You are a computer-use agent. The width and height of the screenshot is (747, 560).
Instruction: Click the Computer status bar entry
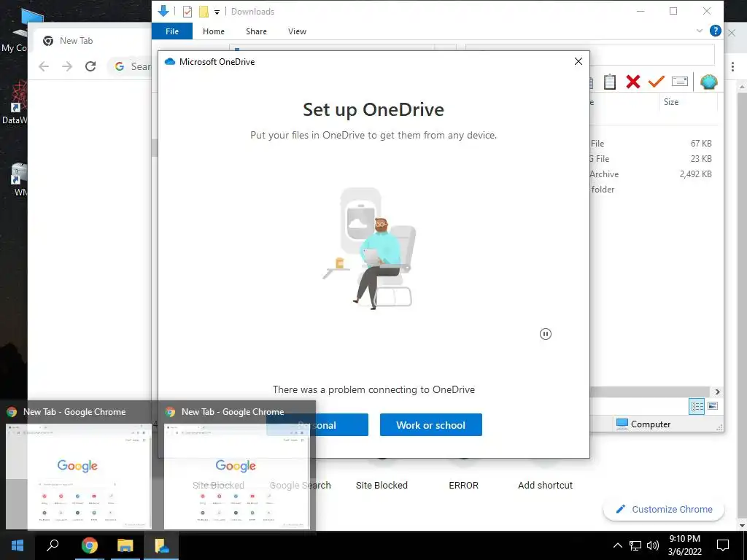tap(643, 424)
